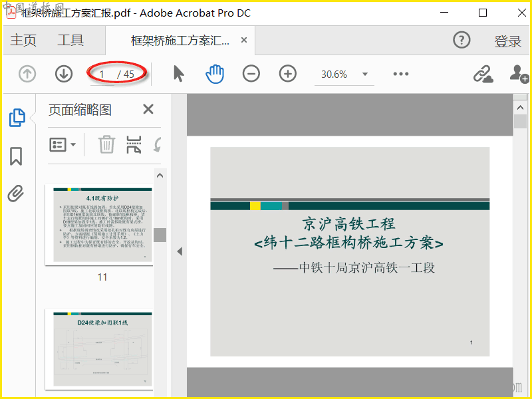
Task: Activate the Hand pan tool
Action: coord(215,74)
